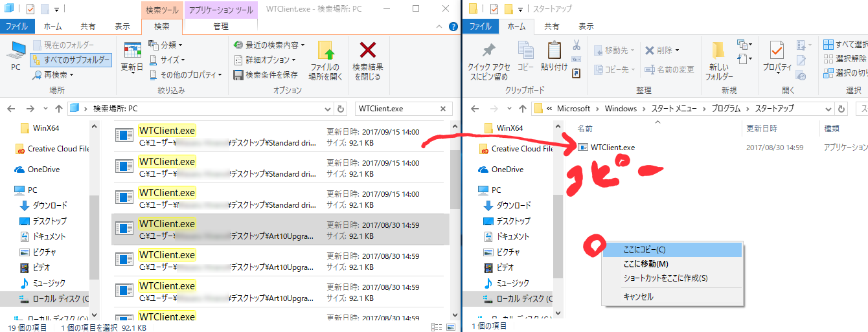The height and width of the screenshot is (332, 868).
Task: Click 名前 column header in right window
Action: (x=585, y=129)
